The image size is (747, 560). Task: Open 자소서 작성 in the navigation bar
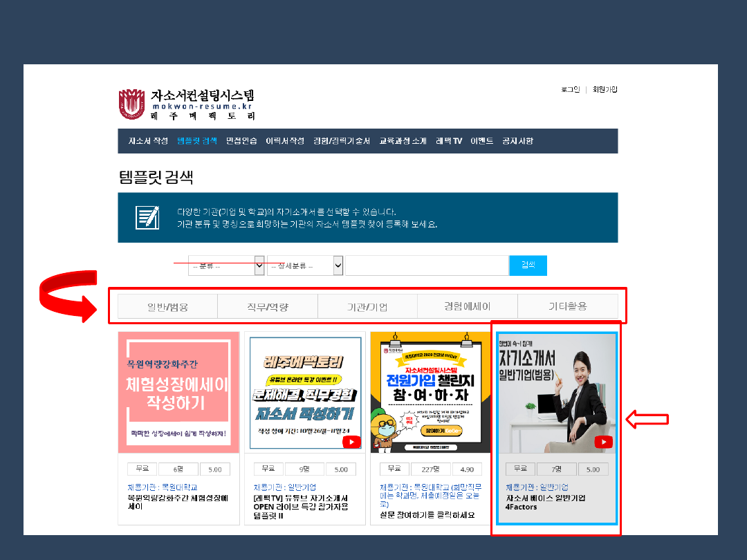[148, 141]
